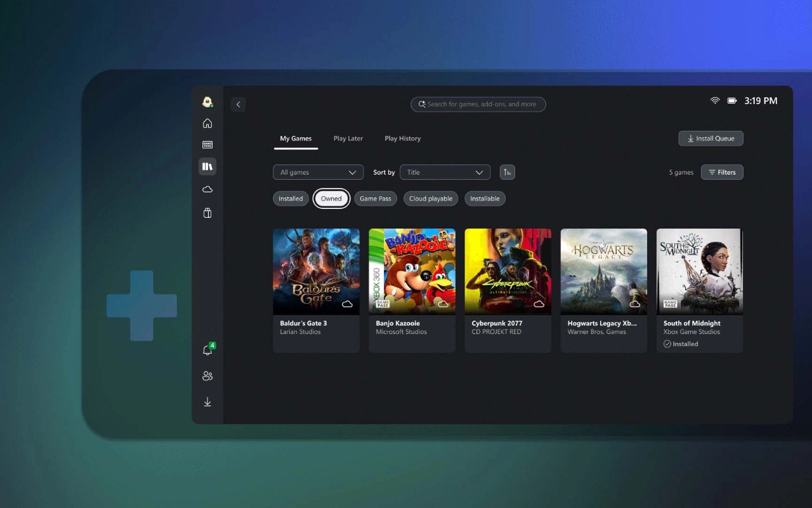Click the Installed status on South of Midnight
This screenshot has width=812, height=508.
[x=681, y=344]
